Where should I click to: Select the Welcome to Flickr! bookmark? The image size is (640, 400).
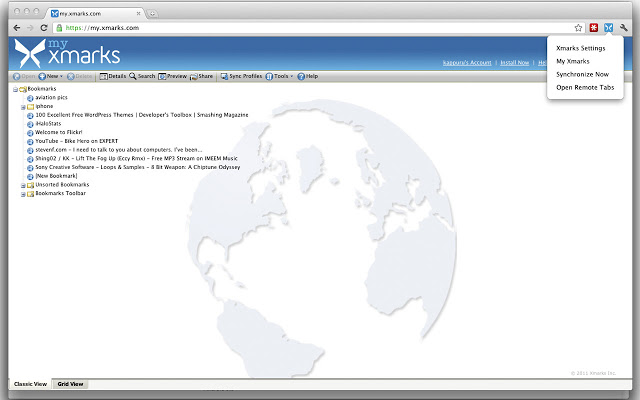pos(59,132)
